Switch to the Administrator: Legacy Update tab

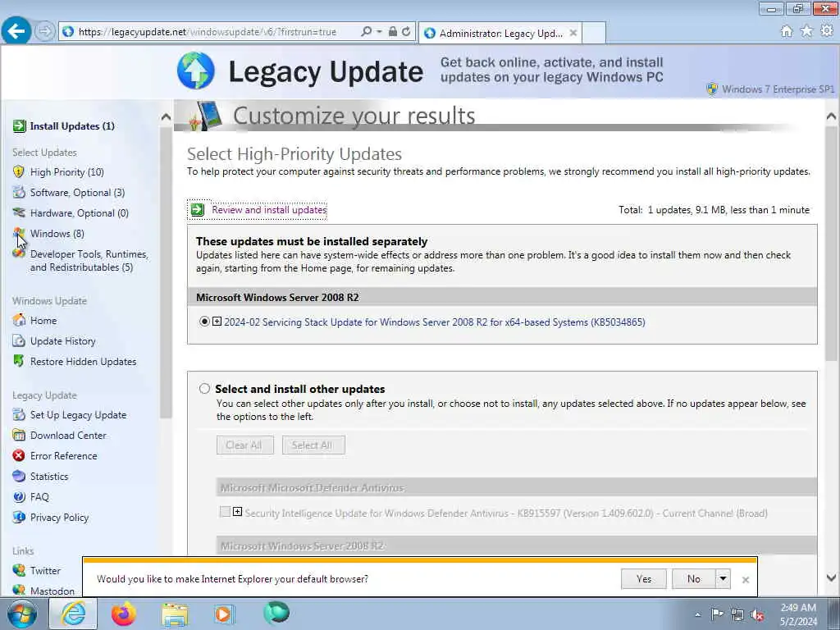point(500,33)
